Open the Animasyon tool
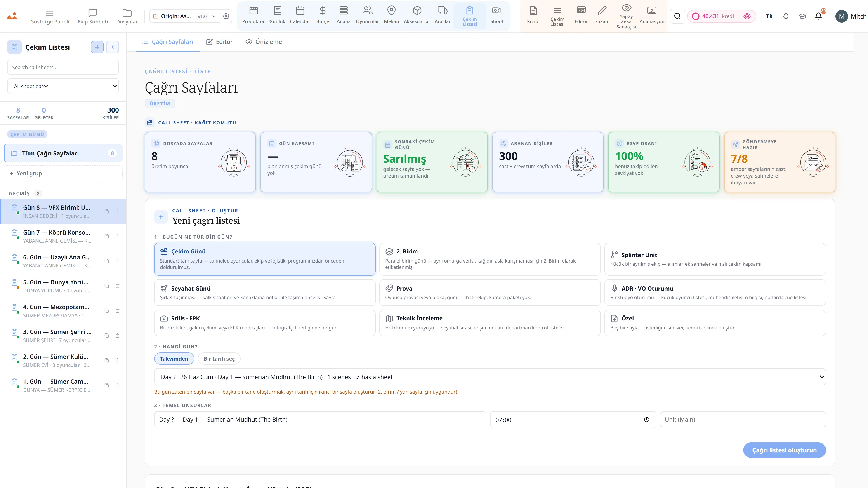Viewport: 868px width, 488px height. 652,15
